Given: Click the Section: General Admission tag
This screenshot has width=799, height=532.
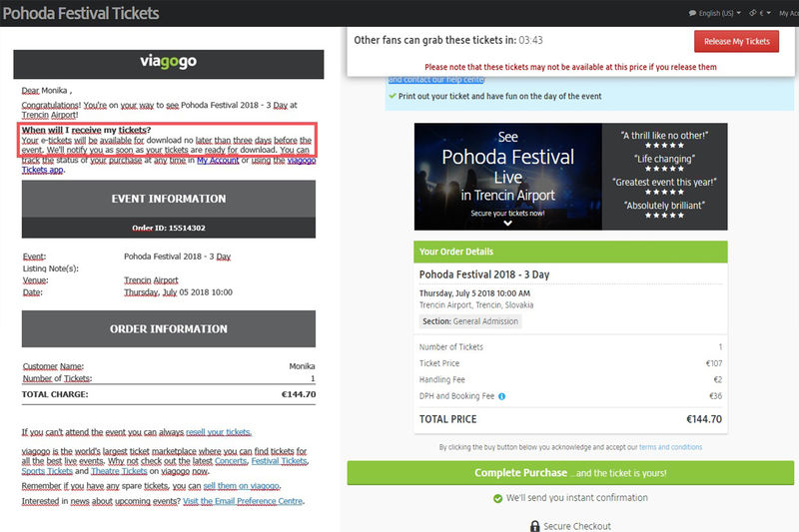Looking at the screenshot, I should (470, 321).
